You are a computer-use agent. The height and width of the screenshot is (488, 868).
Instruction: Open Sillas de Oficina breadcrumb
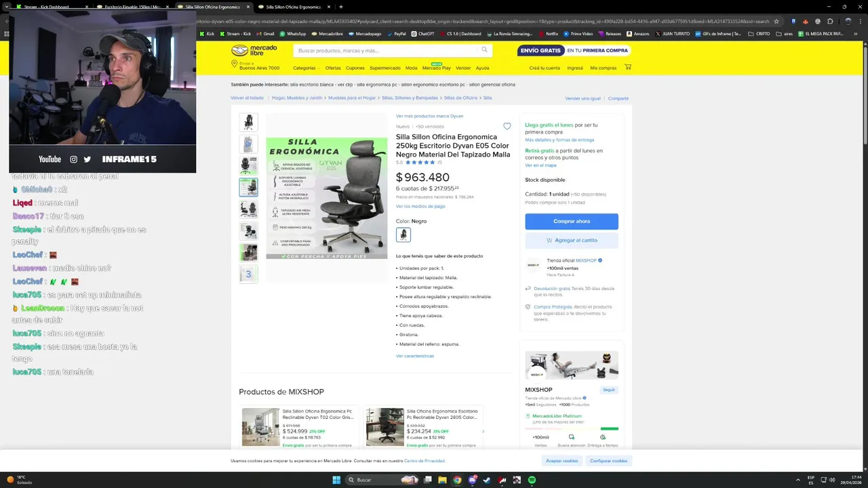coord(460,98)
